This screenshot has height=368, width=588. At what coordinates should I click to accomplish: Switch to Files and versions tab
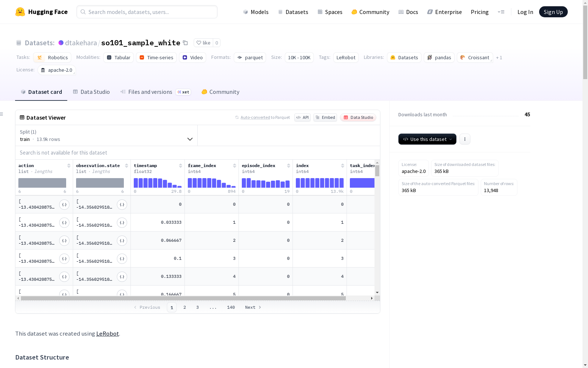pos(155,92)
